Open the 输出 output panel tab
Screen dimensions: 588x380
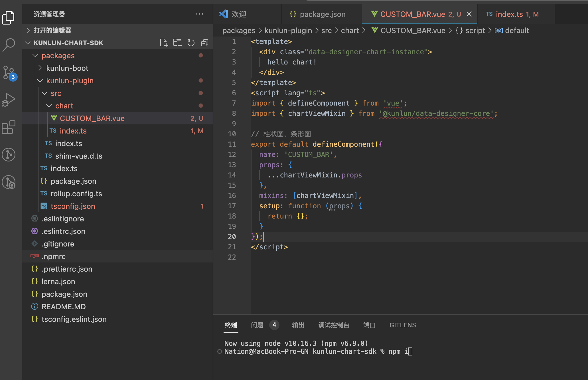pos(298,325)
